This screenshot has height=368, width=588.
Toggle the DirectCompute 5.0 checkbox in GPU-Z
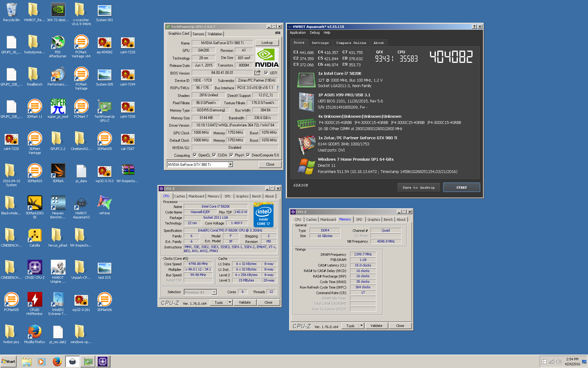[248, 155]
